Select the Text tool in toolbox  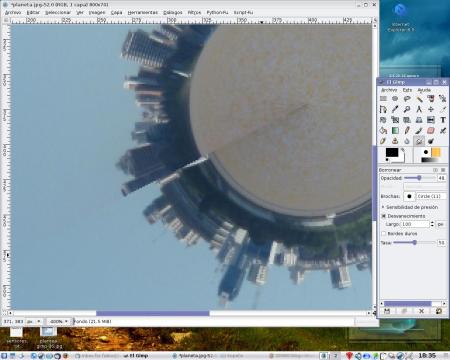pos(443,120)
